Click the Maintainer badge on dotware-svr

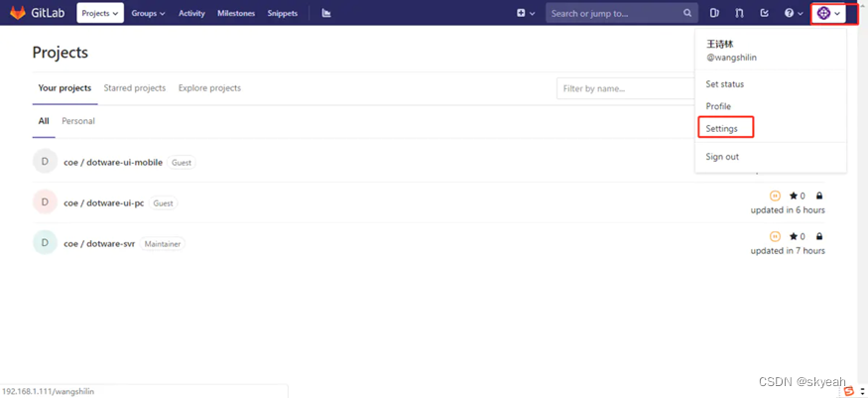163,243
